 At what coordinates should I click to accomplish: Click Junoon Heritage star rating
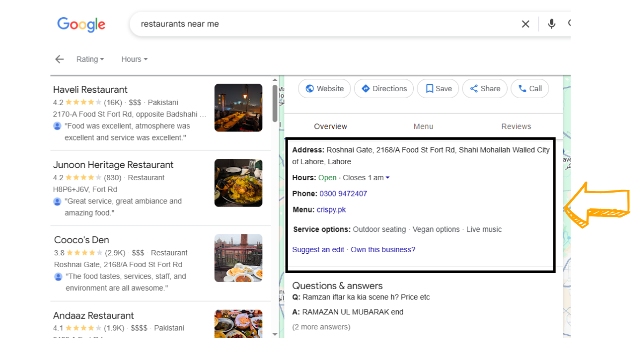83,178
